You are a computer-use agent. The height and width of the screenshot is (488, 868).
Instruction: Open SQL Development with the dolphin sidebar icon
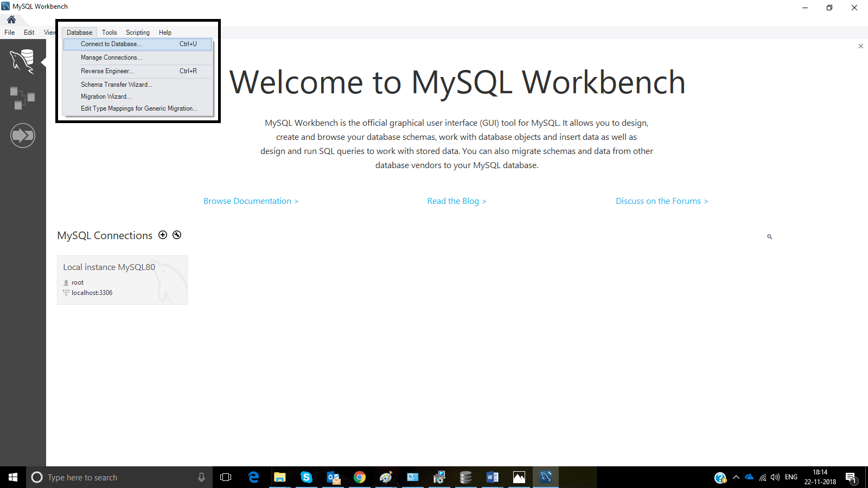(x=22, y=61)
